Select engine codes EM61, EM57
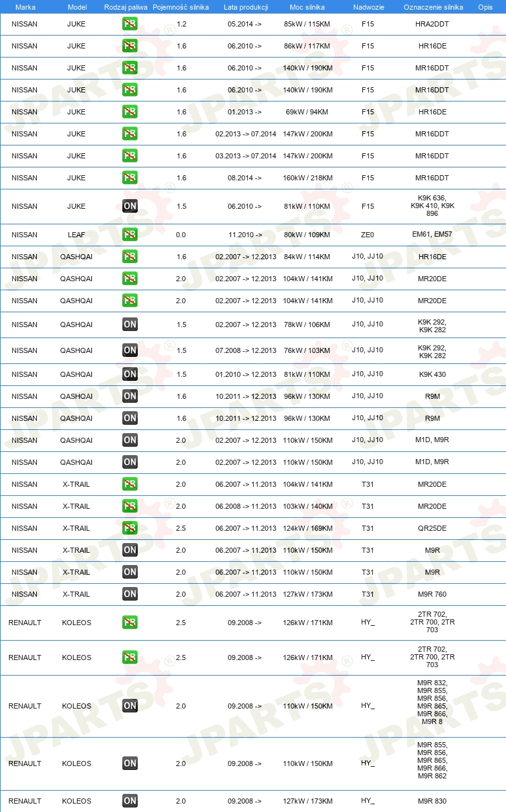Image resolution: width=506 pixels, height=812 pixels. [x=432, y=235]
